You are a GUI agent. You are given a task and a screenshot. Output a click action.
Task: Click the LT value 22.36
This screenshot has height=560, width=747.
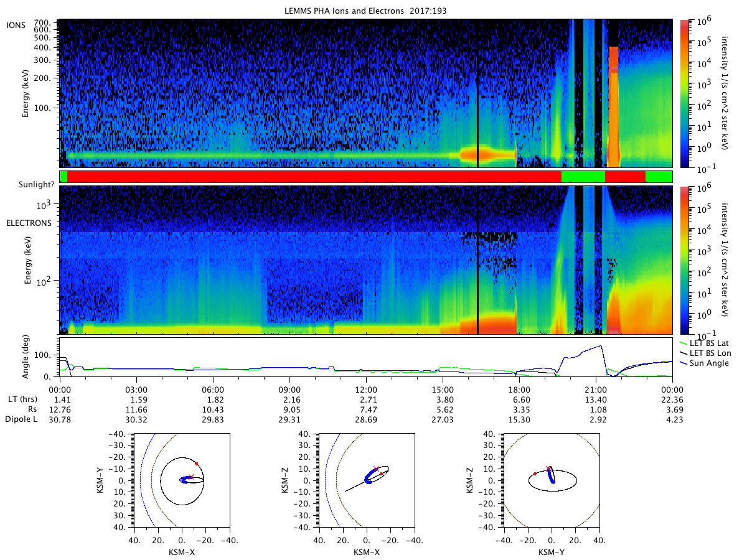672,399
